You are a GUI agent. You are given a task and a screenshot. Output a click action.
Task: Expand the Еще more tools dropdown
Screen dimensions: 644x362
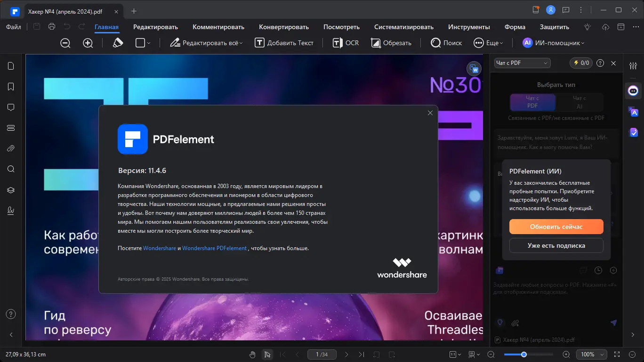[x=501, y=43]
